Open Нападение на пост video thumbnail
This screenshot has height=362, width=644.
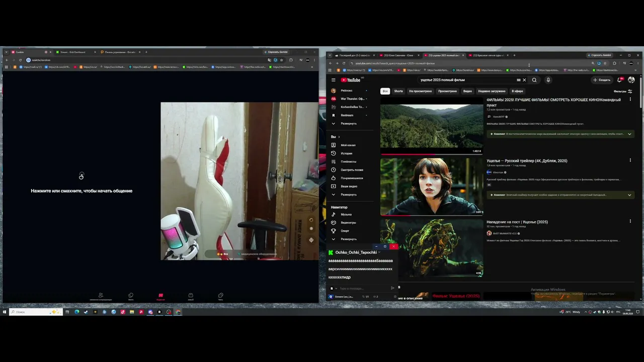click(432, 247)
